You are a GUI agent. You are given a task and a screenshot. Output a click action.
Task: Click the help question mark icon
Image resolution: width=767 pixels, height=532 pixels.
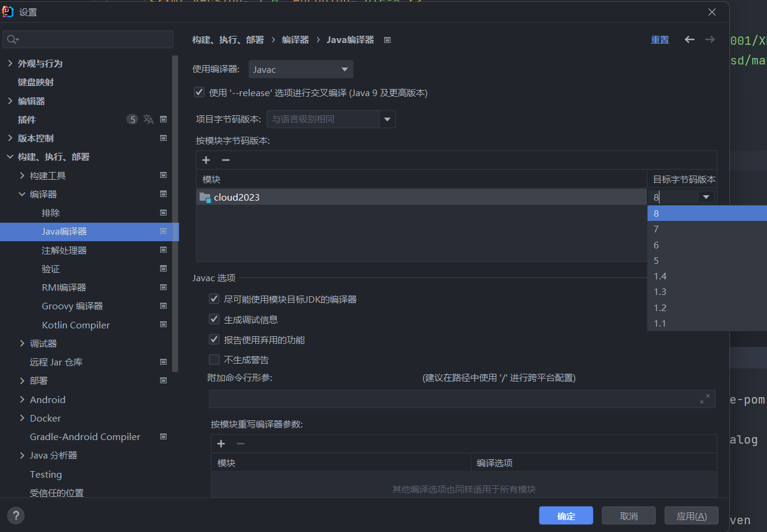(x=16, y=515)
